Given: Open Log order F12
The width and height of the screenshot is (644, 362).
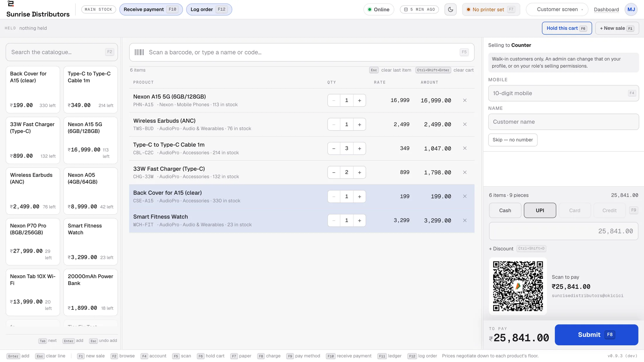Looking at the screenshot, I should click(x=209, y=9).
